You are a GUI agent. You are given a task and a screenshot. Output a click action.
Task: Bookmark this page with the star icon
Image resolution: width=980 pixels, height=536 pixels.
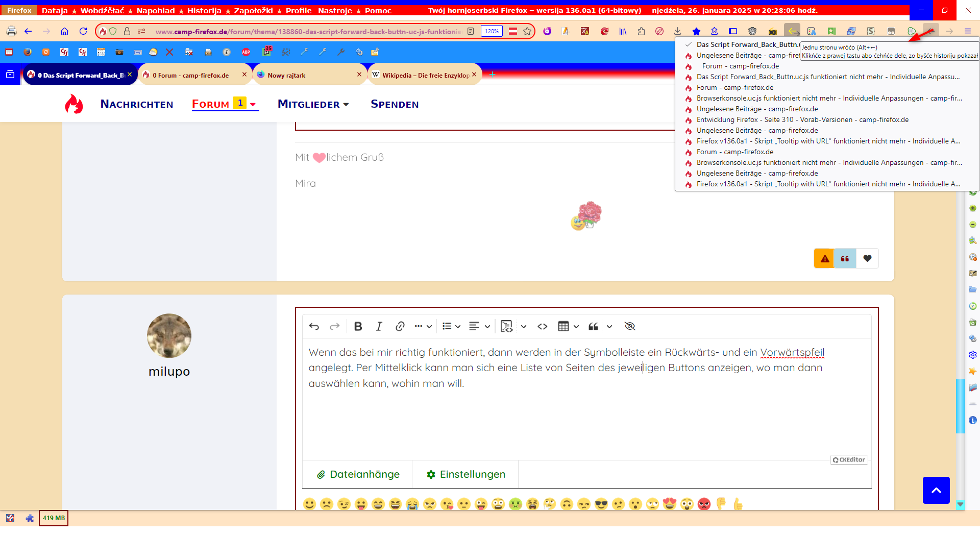tap(527, 31)
